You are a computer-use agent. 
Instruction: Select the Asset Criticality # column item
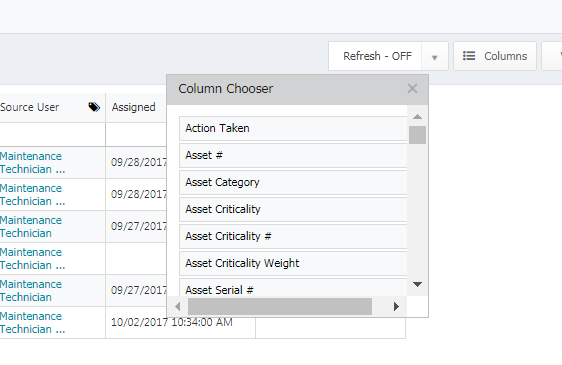(293, 236)
